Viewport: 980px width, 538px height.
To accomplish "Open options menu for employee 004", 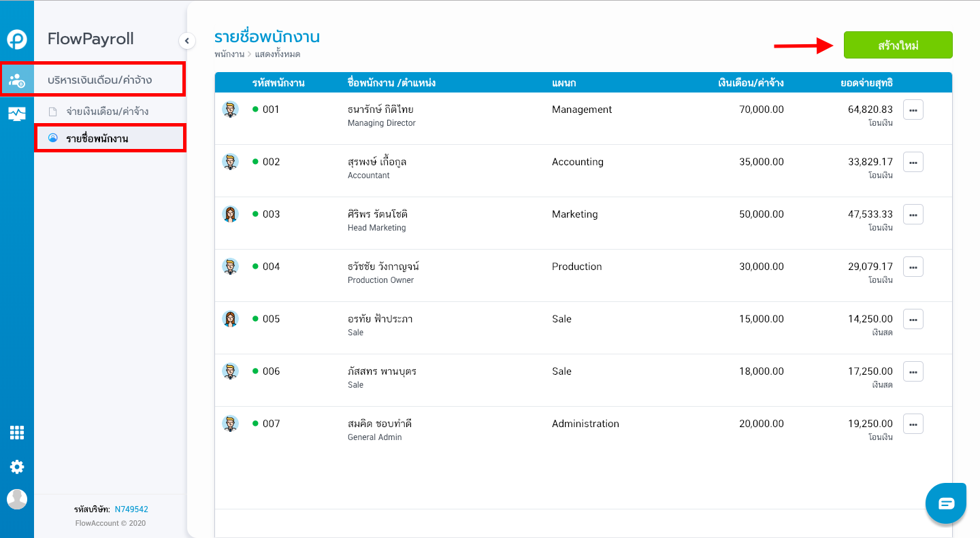I will pos(913,267).
